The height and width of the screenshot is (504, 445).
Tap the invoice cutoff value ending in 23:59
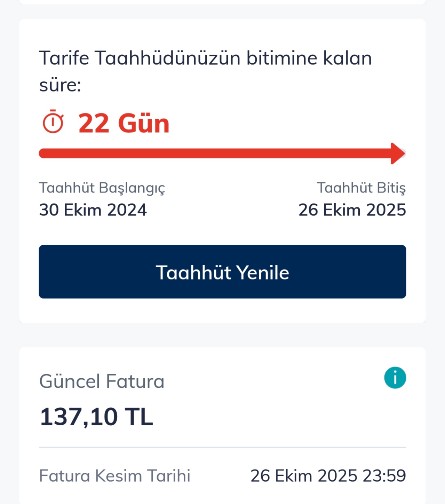pyautogui.click(x=328, y=476)
